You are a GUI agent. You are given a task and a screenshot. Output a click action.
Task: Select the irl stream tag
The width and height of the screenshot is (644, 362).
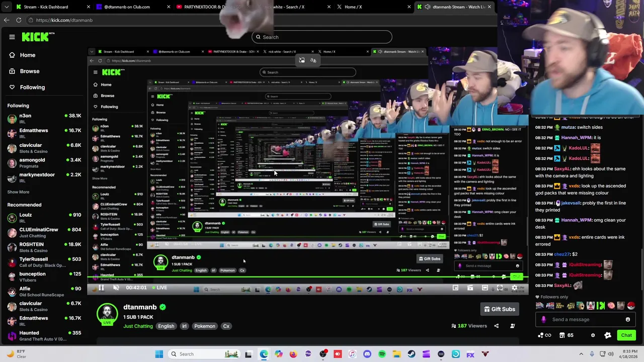pos(184,326)
